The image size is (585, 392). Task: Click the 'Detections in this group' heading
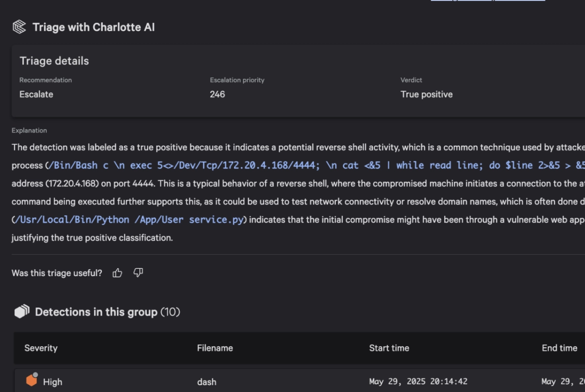click(x=96, y=312)
